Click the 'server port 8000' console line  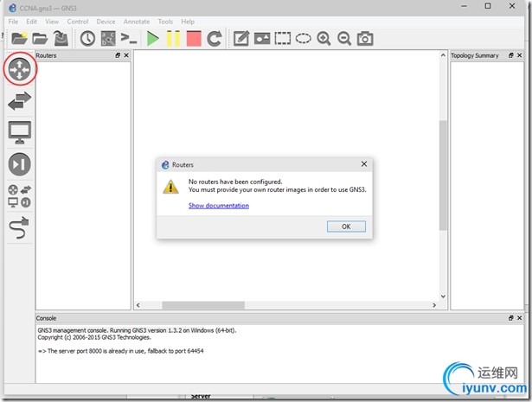[x=121, y=351]
